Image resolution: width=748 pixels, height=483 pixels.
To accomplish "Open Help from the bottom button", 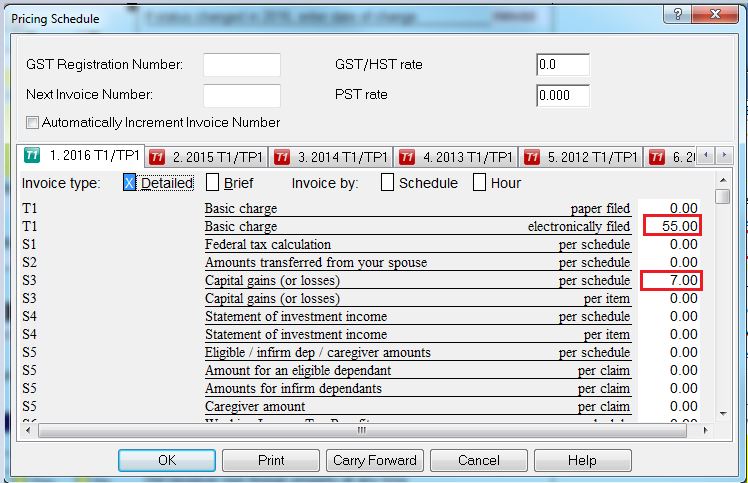I will pyautogui.click(x=583, y=461).
